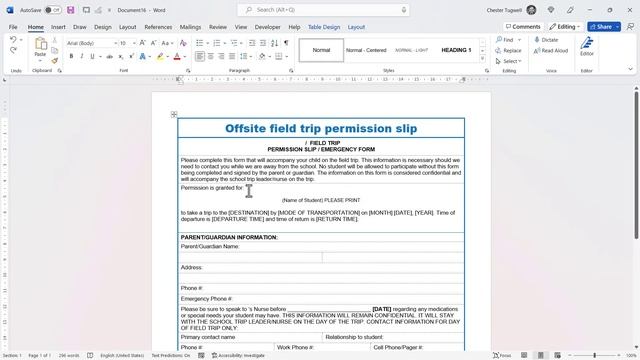Image resolution: width=640 pixels, height=360 pixels.
Task: Switch to the References tab
Action: click(158, 27)
